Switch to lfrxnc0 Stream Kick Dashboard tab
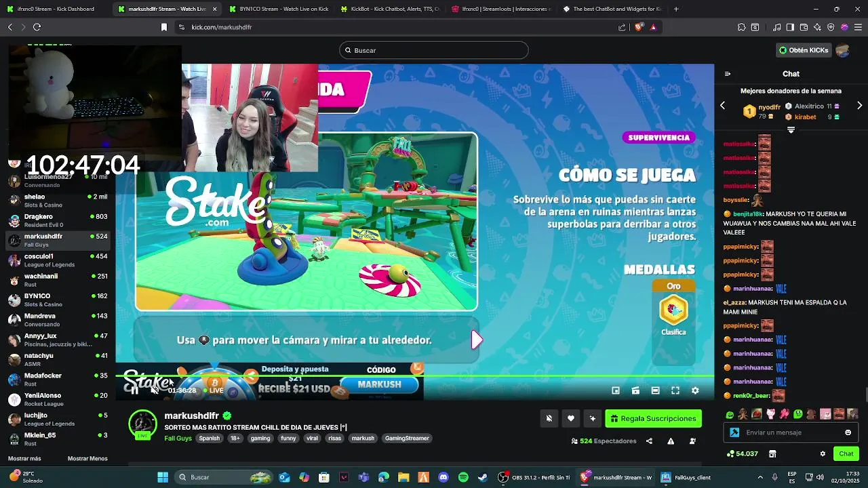868x488 pixels. (54, 9)
